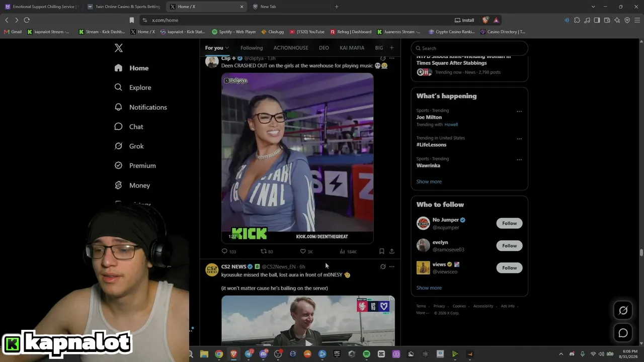Open Brave Wallet icon in toolbar
Viewport: 644px width, 362px height.
pyautogui.click(x=607, y=20)
